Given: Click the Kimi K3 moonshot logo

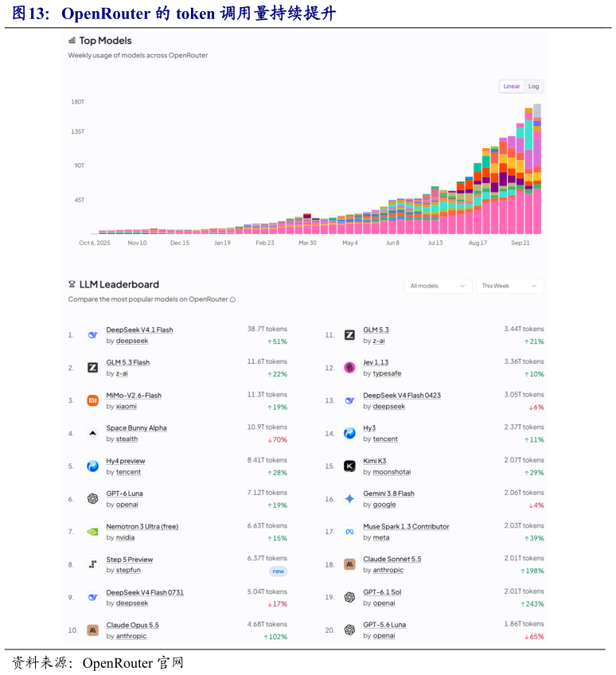Looking at the screenshot, I should click(349, 466).
